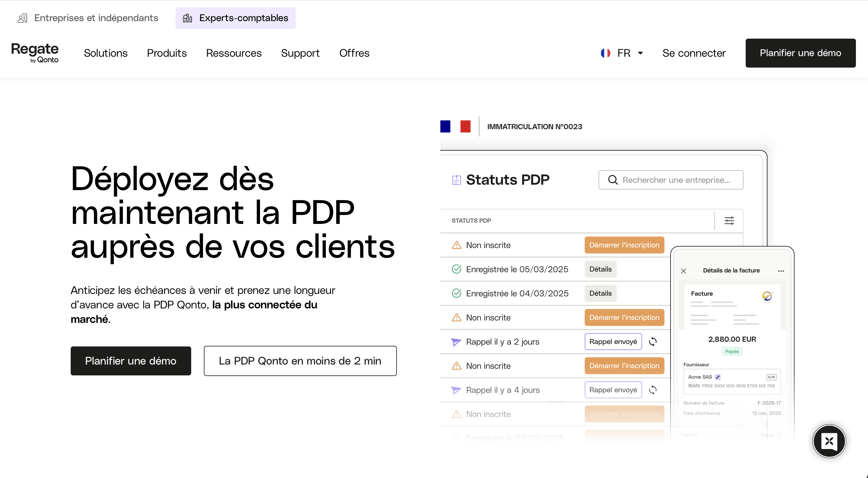Viewport: 868px width, 478px height.
Task: Open La PDP Qonto en moins de 2 min
Action: [x=300, y=361]
